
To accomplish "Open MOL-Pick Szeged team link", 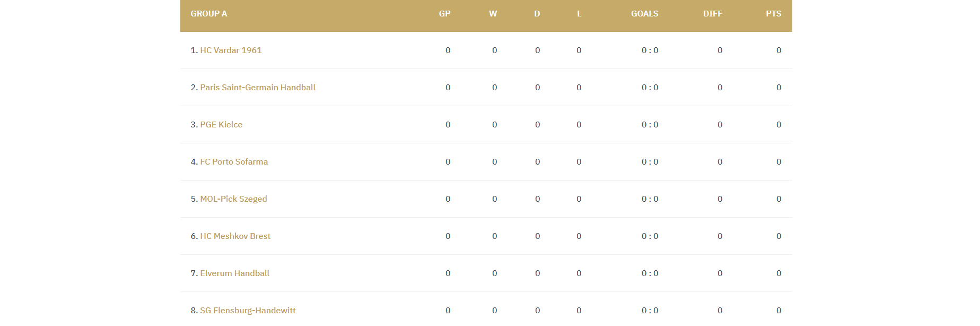I will click(233, 199).
